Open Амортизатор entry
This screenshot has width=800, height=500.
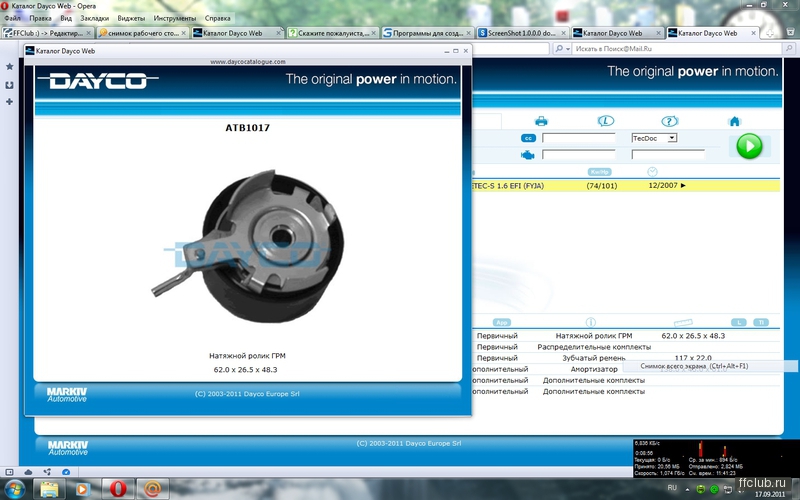pos(594,369)
